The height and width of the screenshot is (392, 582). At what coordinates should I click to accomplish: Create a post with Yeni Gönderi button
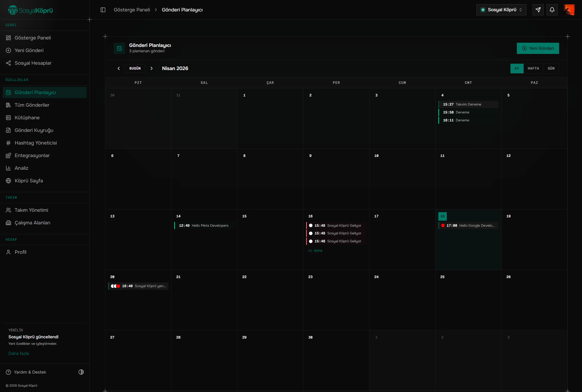pyautogui.click(x=538, y=48)
